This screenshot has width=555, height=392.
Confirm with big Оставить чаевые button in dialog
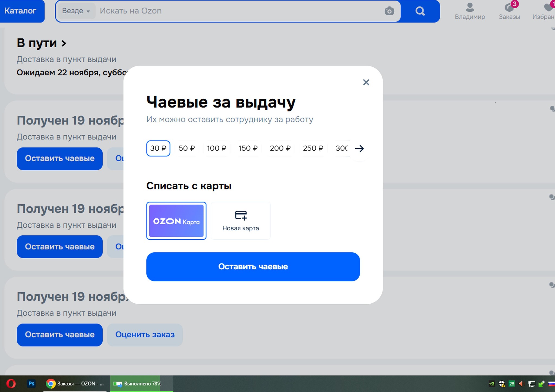[x=253, y=267]
